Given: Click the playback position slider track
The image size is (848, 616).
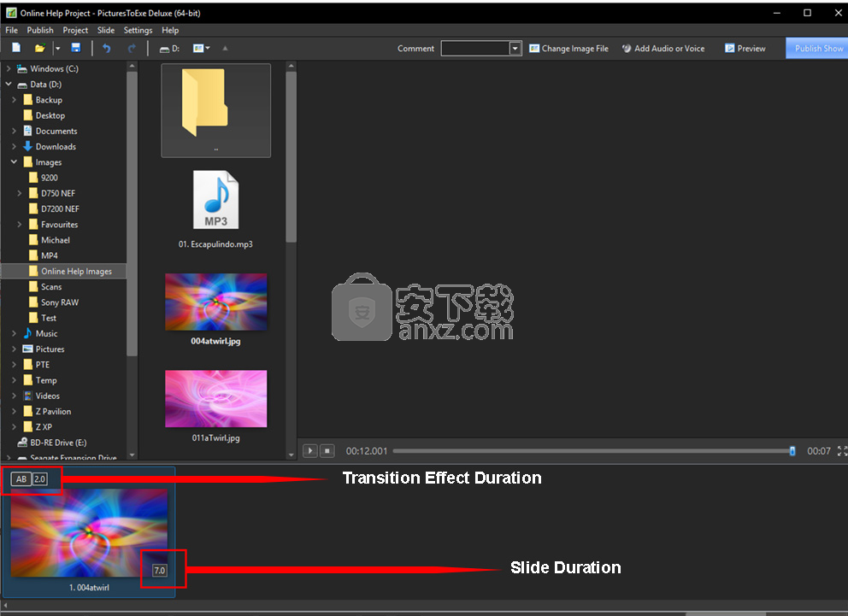Looking at the screenshot, I should point(593,450).
